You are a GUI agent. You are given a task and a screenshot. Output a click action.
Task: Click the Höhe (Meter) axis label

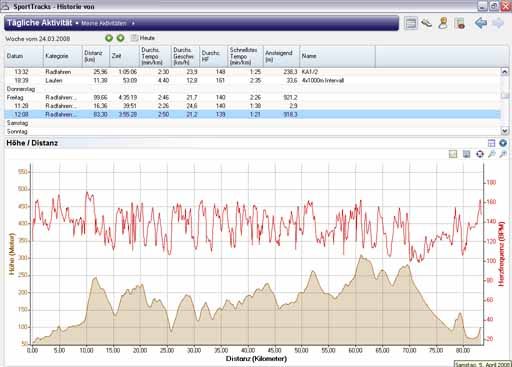coord(12,254)
